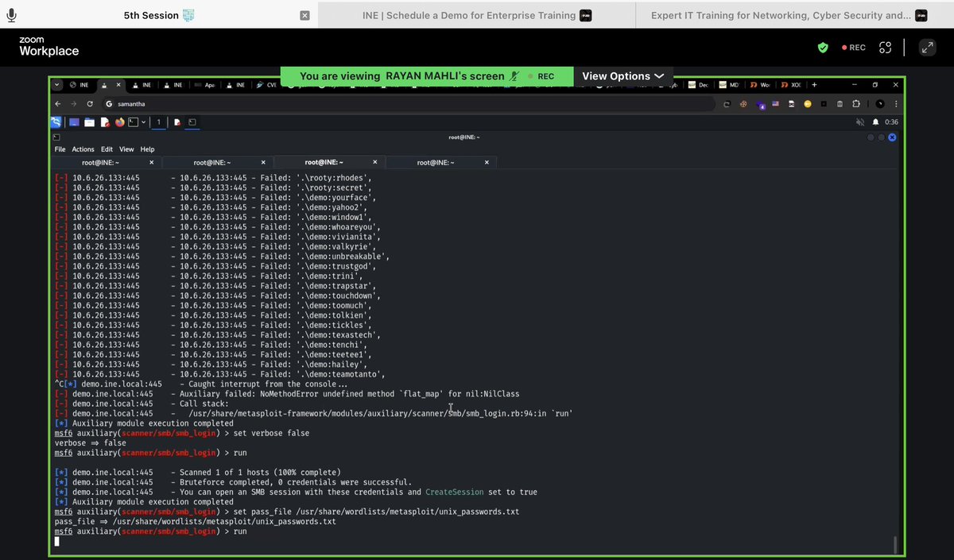Click the '.\demo:unbreakable' failed login line
This screenshot has height=560, width=954.
click(x=222, y=257)
